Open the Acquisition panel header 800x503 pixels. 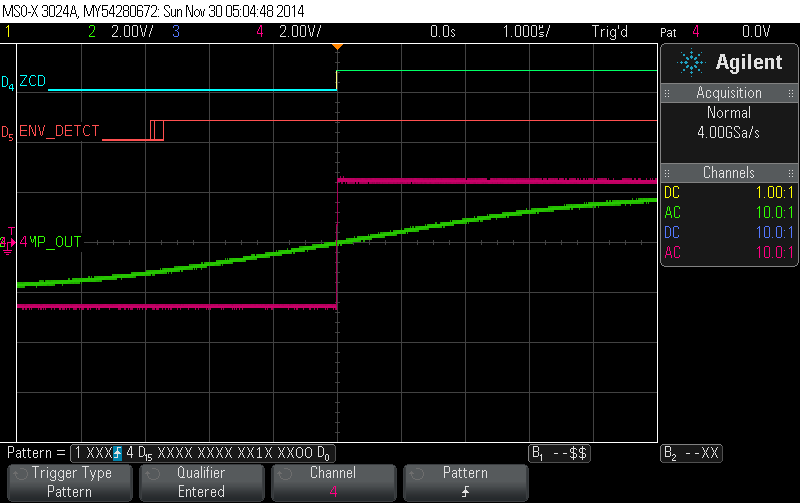pyautogui.click(x=729, y=93)
